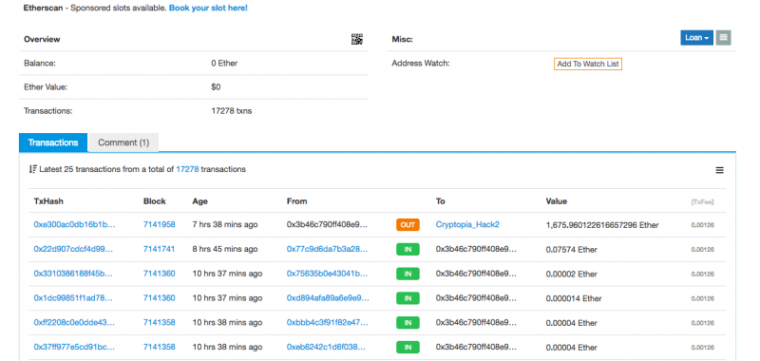This screenshot has width=760, height=361.
Task: Click the grey list menu icon beside Loan
Action: click(x=723, y=38)
